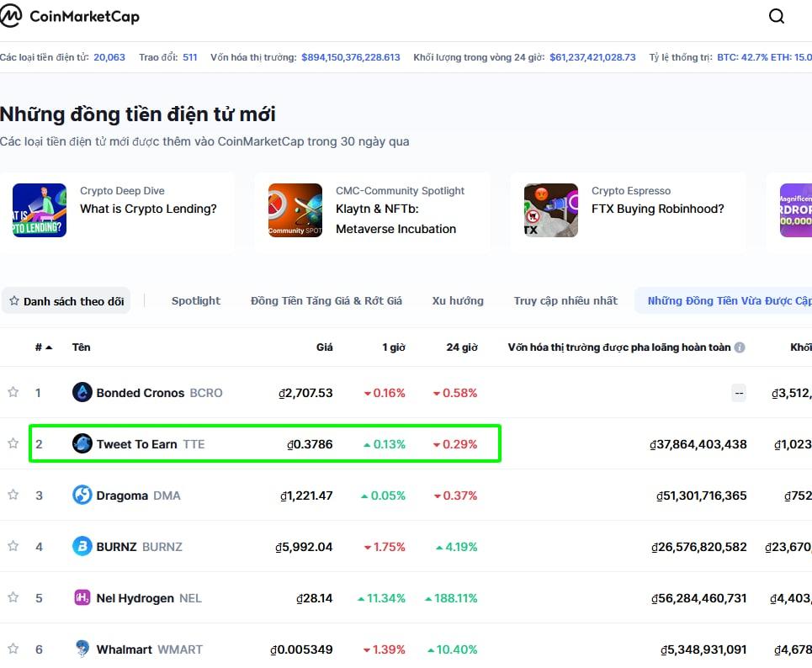The width and height of the screenshot is (812, 668).
Task: Click BTC dominance 42.7% value
Action: point(741,57)
